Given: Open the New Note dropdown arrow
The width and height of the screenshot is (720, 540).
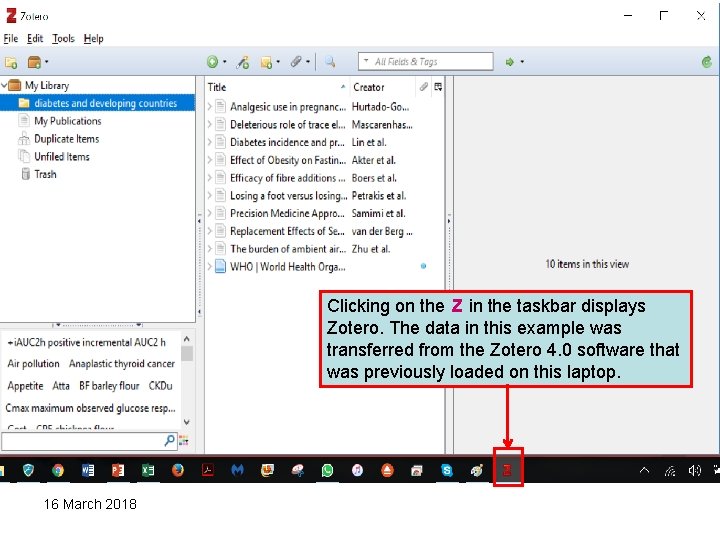Looking at the screenshot, I should coord(278,62).
